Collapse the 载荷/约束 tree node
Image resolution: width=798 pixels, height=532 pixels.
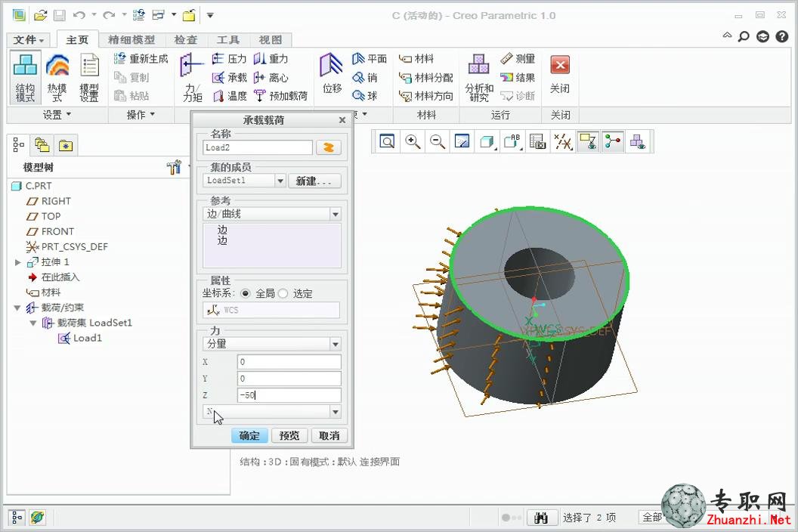point(17,308)
